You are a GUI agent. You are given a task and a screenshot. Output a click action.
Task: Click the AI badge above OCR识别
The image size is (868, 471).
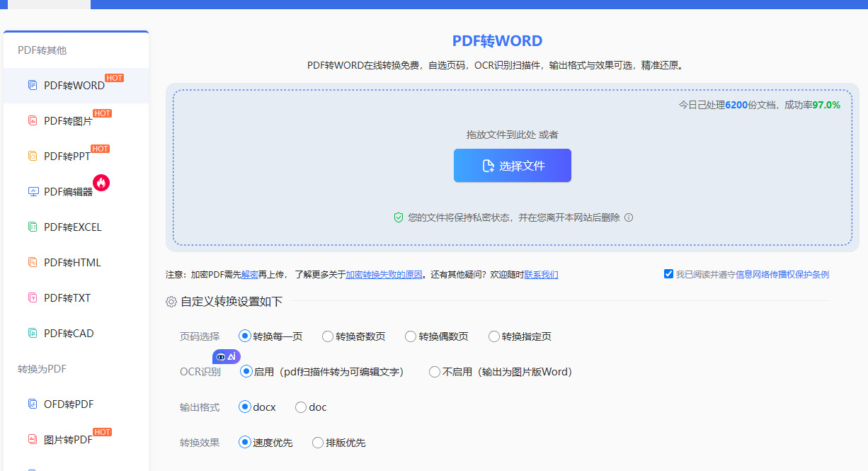227,357
